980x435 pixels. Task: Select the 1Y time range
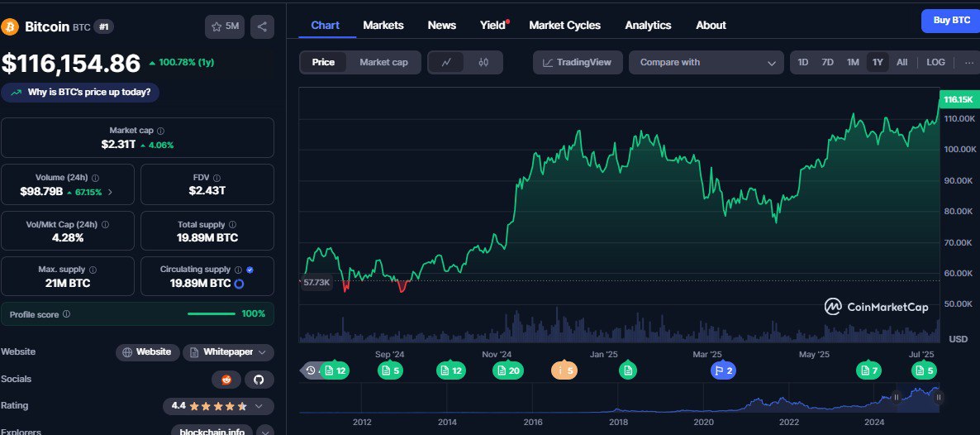point(878,62)
